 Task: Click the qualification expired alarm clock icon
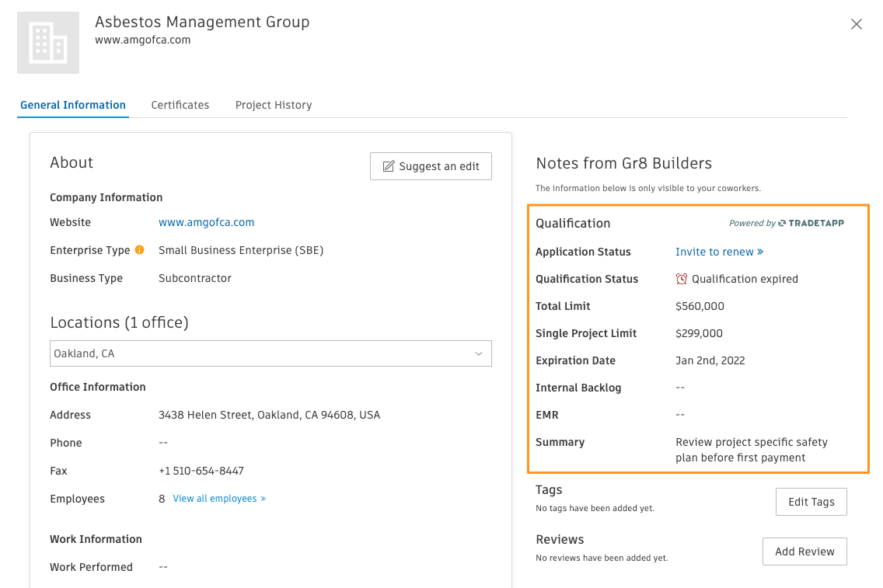(x=682, y=279)
